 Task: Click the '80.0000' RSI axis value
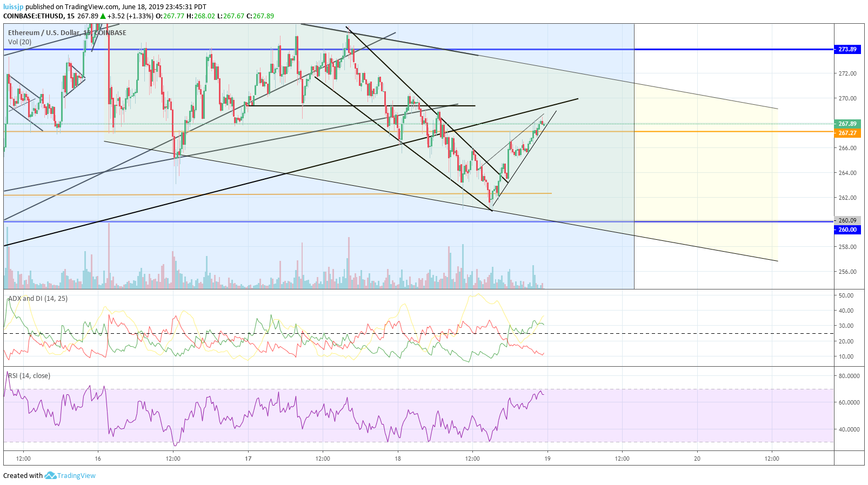[x=849, y=376]
